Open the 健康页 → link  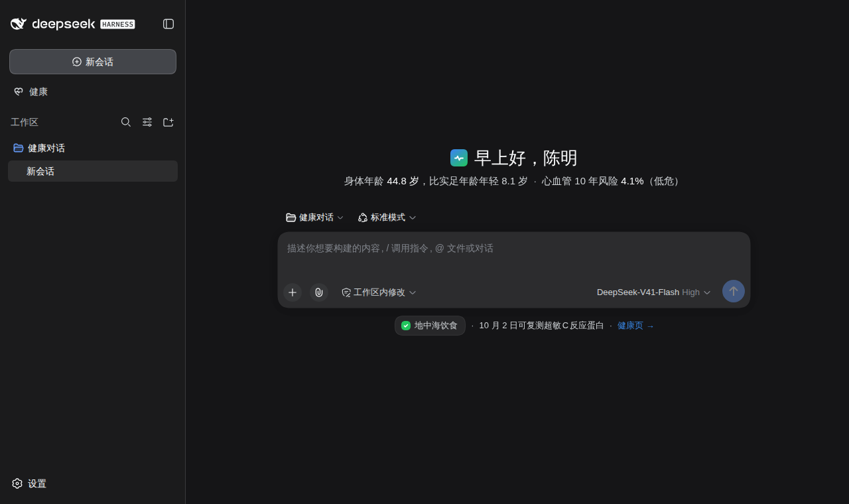pos(636,326)
